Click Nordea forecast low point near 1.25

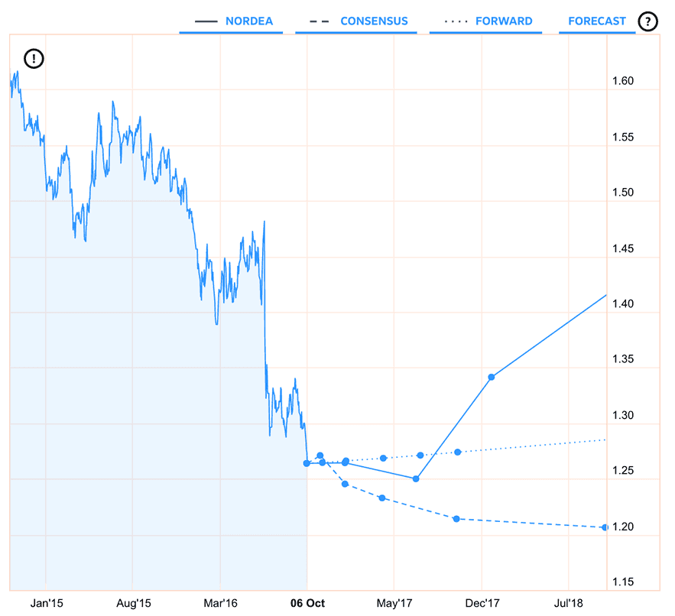(417, 478)
